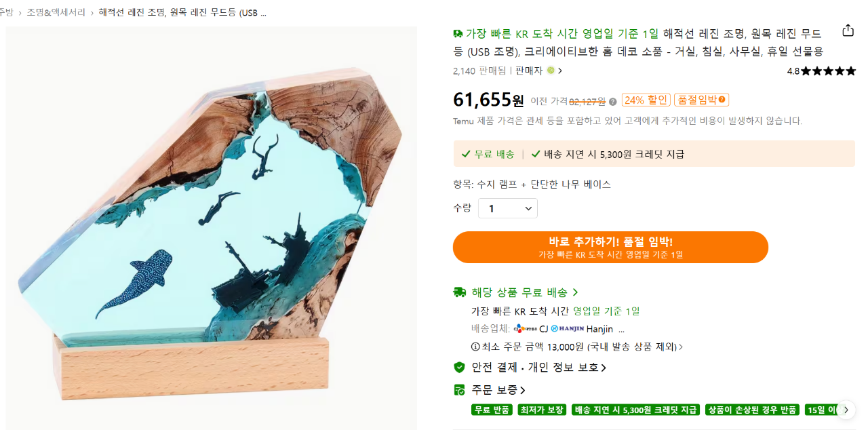Screen dimensions: 868x430
Task: Open 조명&액세서리 breadcrumb category
Action: [56, 12]
